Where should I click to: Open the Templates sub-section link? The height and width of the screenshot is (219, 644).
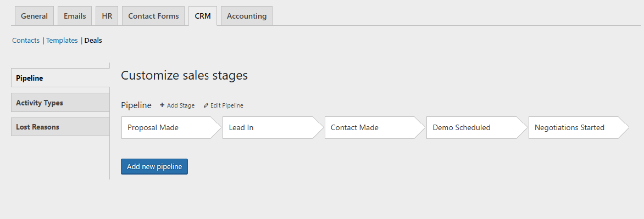(62, 40)
